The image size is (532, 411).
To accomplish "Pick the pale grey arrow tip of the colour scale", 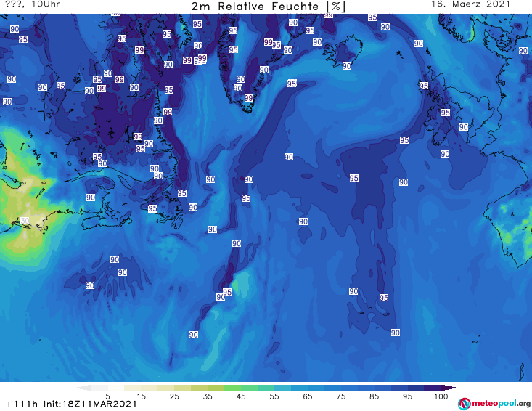I will pos(83,388).
